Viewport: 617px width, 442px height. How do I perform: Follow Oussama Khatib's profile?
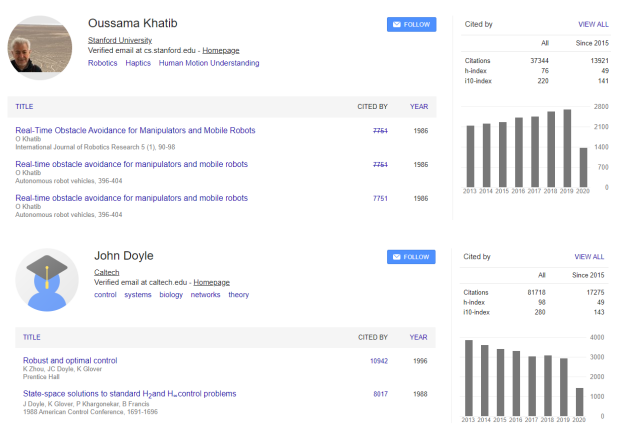(412, 24)
